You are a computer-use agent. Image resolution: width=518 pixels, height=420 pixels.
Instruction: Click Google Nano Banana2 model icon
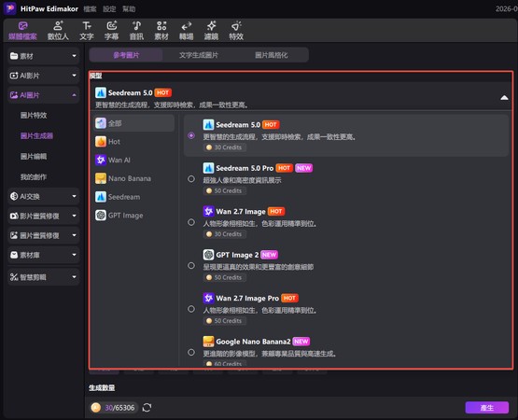pos(208,342)
